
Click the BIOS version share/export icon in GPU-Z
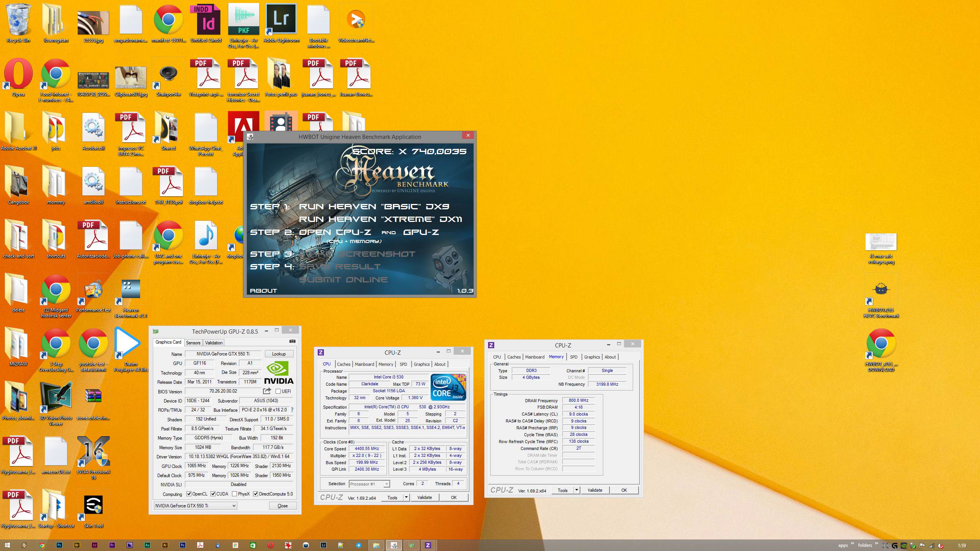coord(267,391)
